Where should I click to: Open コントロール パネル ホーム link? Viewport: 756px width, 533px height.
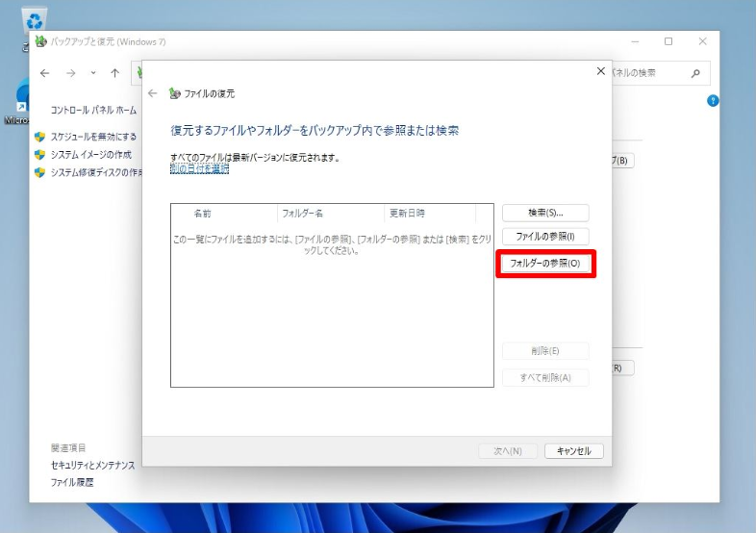tap(94, 111)
